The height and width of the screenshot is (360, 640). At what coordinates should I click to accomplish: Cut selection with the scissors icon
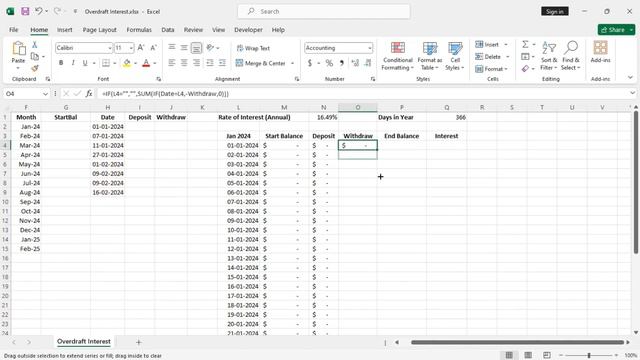tap(35, 44)
